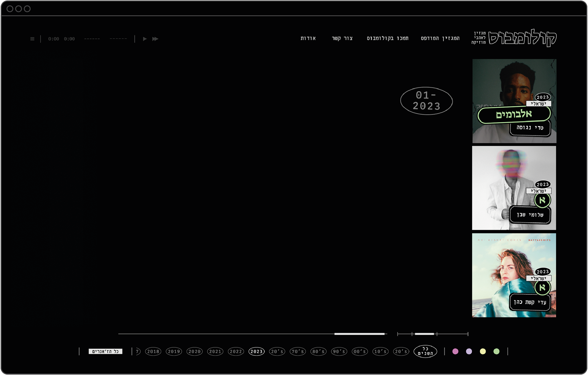Screen dimensions: 588x375
Task: Open the אודות menu item
Action: pyautogui.click(x=308, y=38)
